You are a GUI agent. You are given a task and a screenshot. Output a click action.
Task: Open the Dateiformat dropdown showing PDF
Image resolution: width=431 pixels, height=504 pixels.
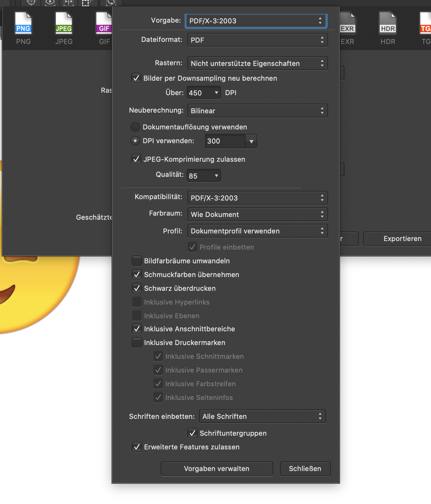[x=257, y=40]
